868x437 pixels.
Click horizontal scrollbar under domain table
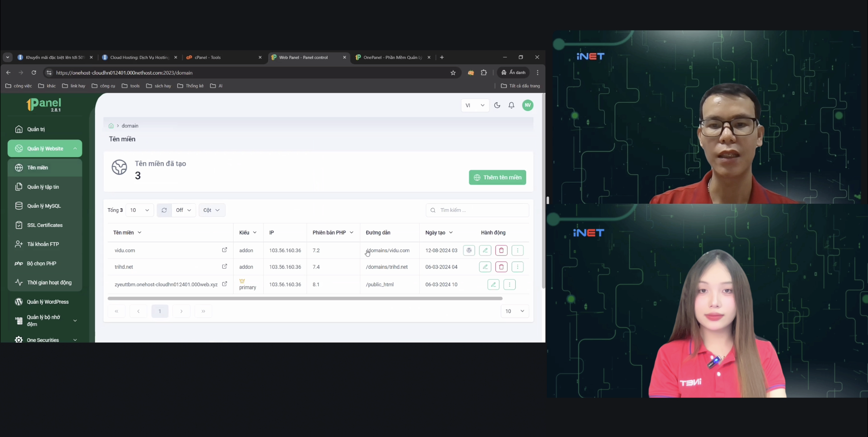coord(305,299)
